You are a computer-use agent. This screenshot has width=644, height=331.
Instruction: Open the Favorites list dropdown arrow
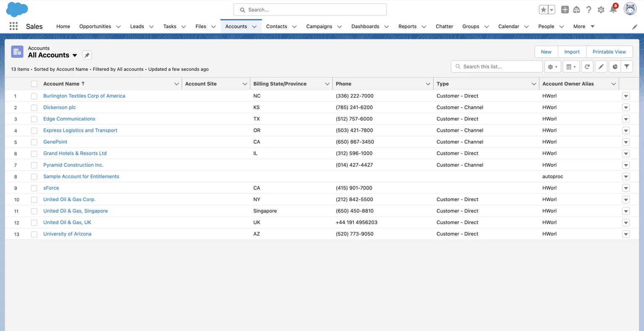(x=552, y=10)
